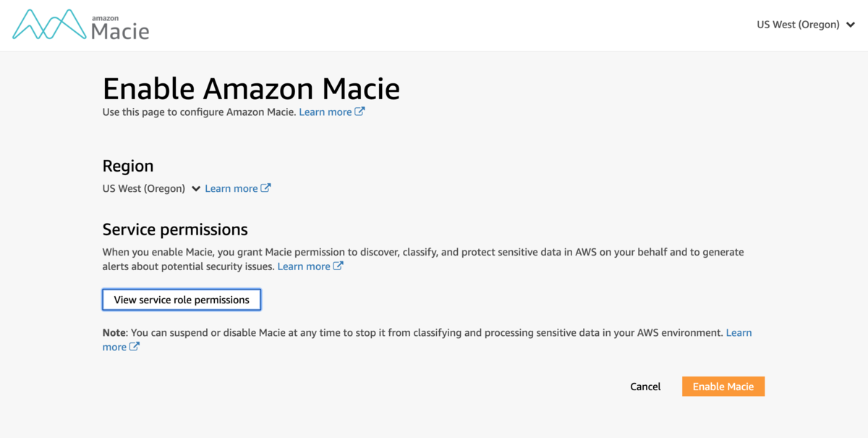Click the Amazon Macie wave logo icon
Image resolution: width=868 pixels, height=438 pixels.
49,25
